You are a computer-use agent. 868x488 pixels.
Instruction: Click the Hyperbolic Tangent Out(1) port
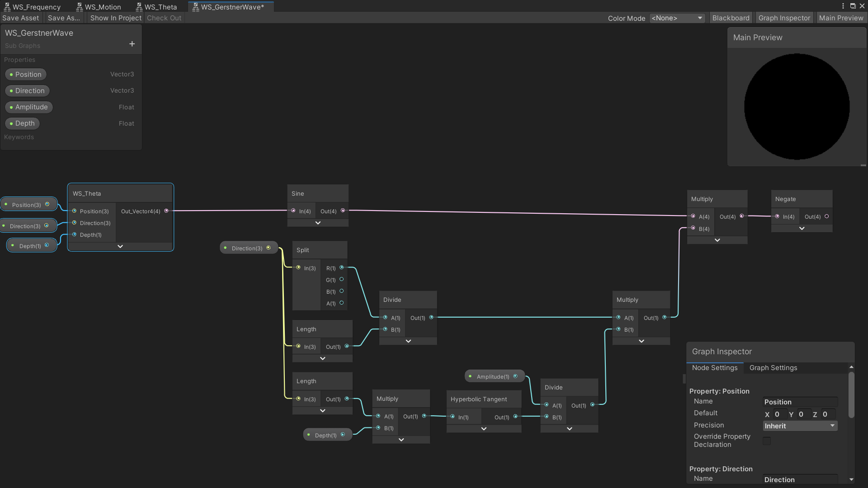click(x=515, y=417)
